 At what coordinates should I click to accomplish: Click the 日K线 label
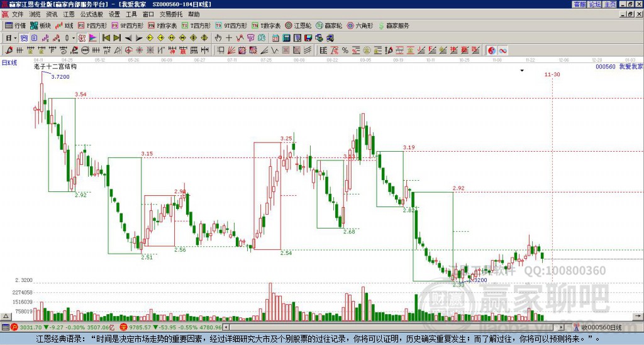(9, 63)
